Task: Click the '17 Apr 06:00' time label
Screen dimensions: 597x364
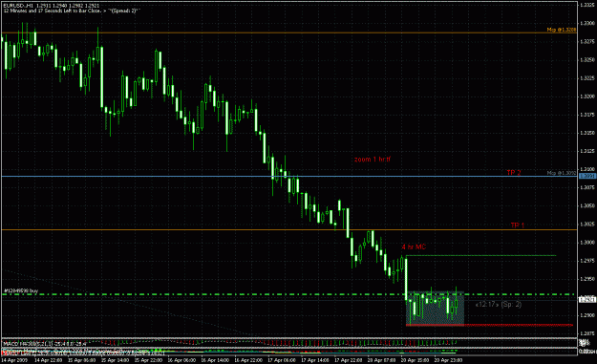Action: pos(282,360)
